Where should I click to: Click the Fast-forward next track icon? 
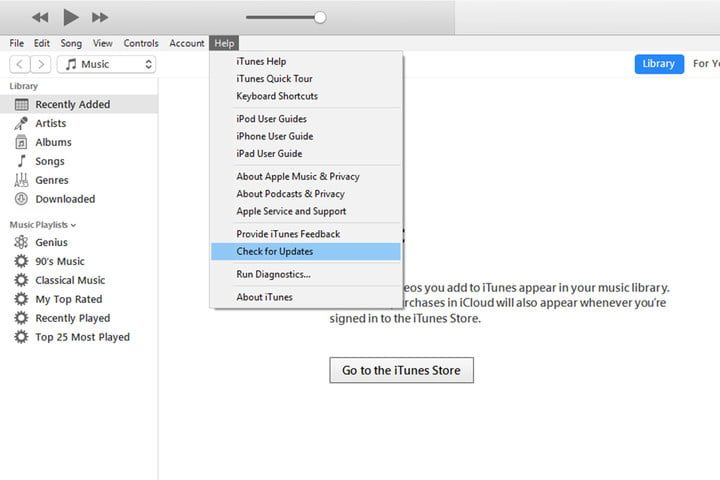pos(100,17)
